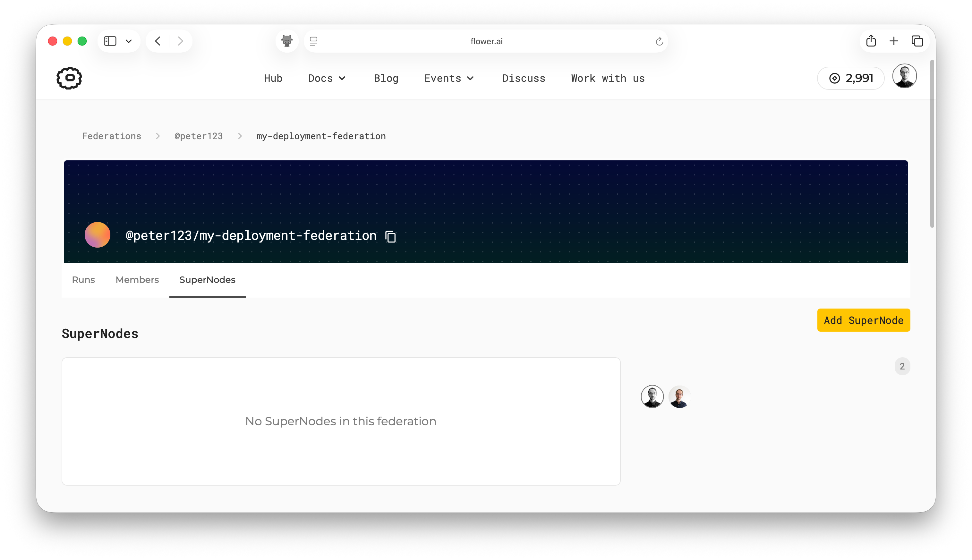
Task: Copy the federation name with clipboard icon
Action: click(x=390, y=236)
